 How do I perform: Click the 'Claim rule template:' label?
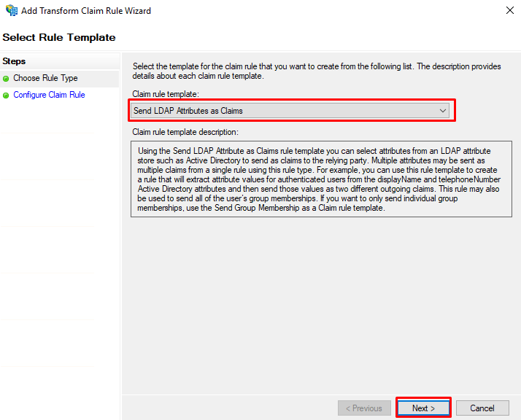pos(166,94)
